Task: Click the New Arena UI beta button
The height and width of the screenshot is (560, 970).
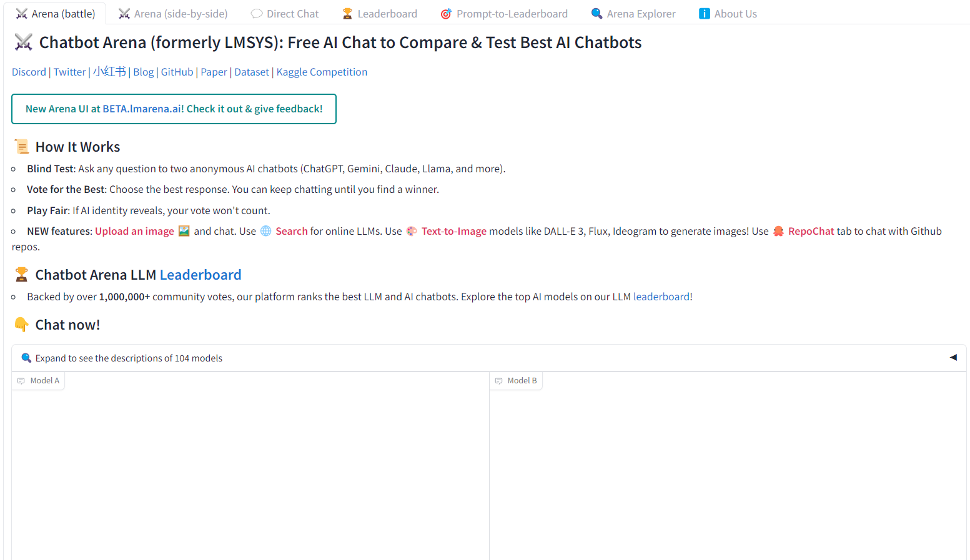Action: point(174,109)
